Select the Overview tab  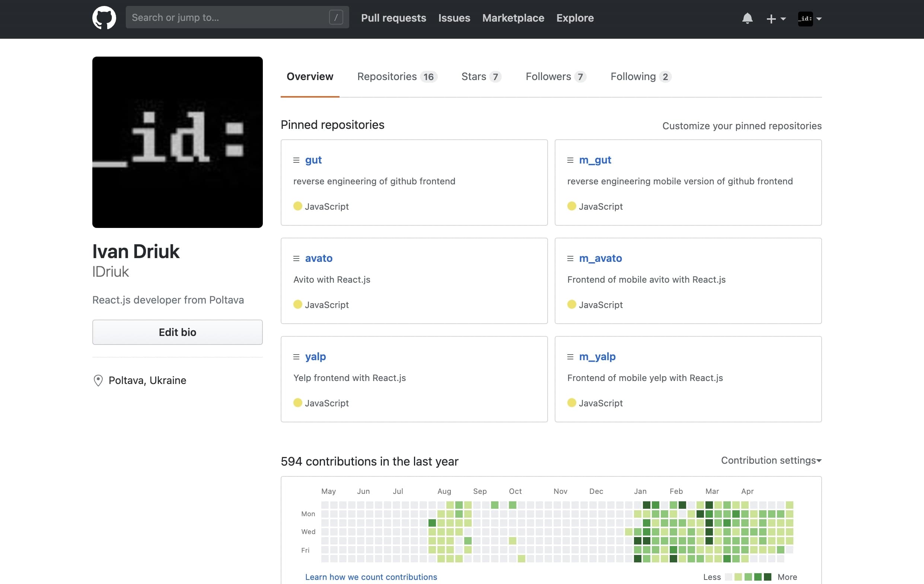pyautogui.click(x=310, y=77)
